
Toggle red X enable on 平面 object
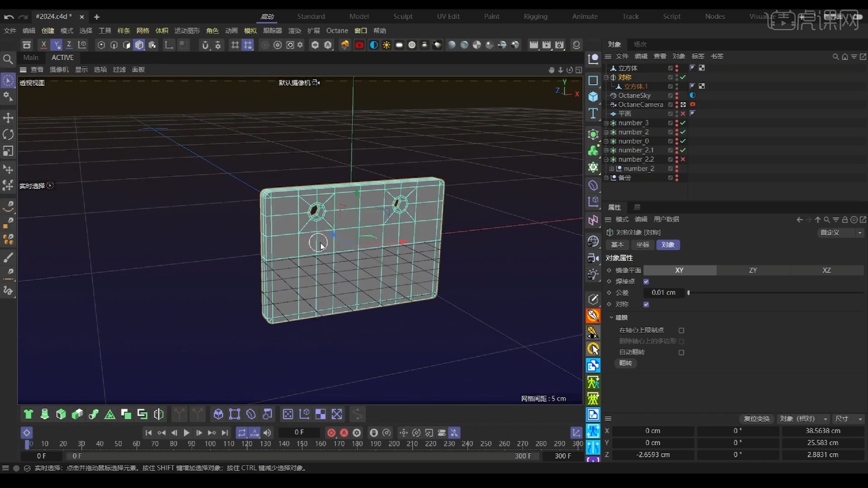click(x=683, y=114)
